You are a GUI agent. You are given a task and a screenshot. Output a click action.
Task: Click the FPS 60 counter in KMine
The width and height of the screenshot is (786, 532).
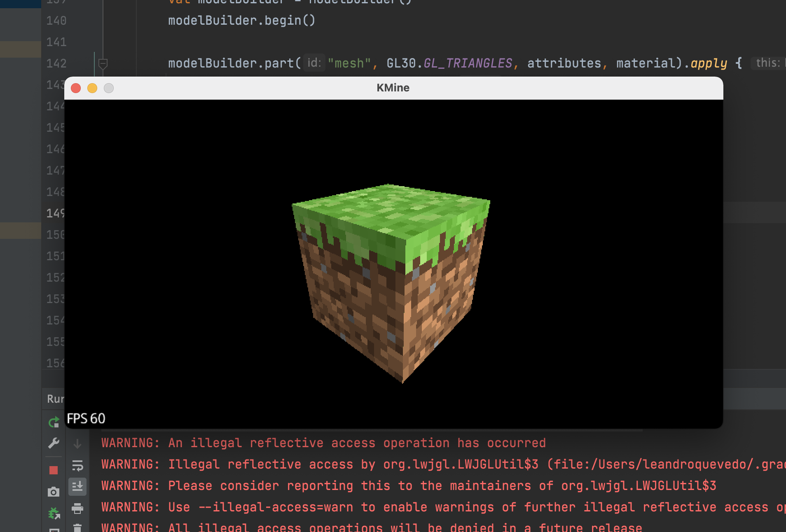pos(86,418)
